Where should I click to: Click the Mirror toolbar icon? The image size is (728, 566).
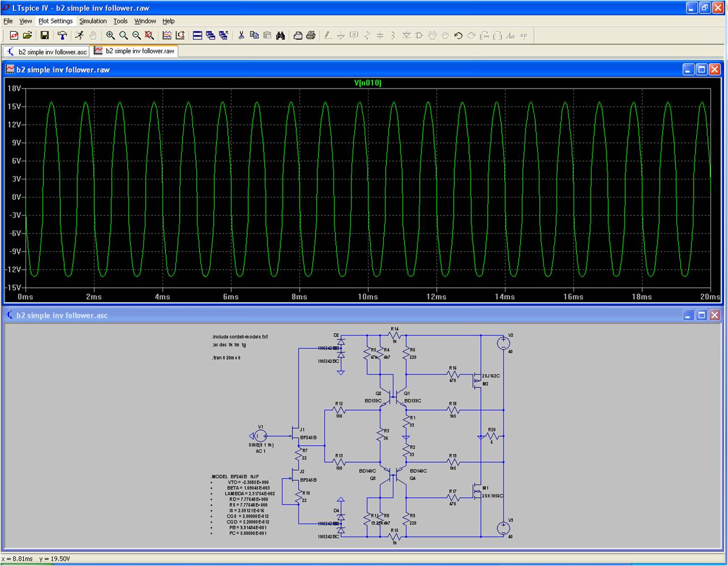point(498,35)
